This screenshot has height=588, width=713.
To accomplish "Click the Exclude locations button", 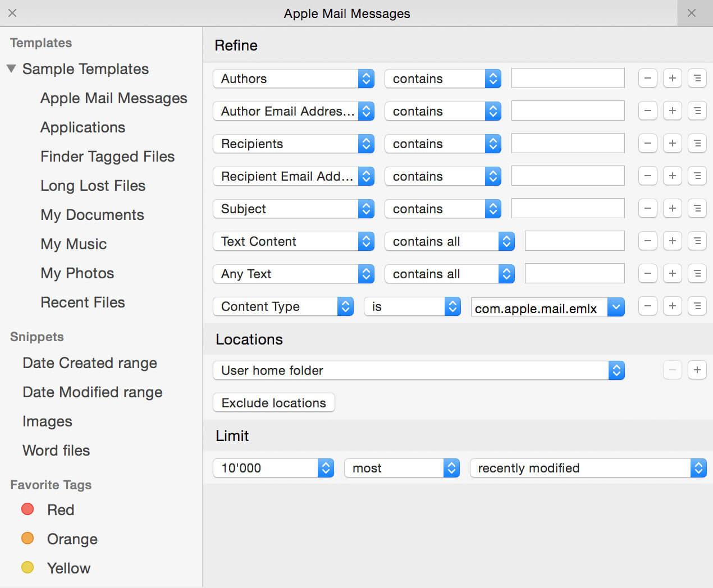I will coord(273,402).
